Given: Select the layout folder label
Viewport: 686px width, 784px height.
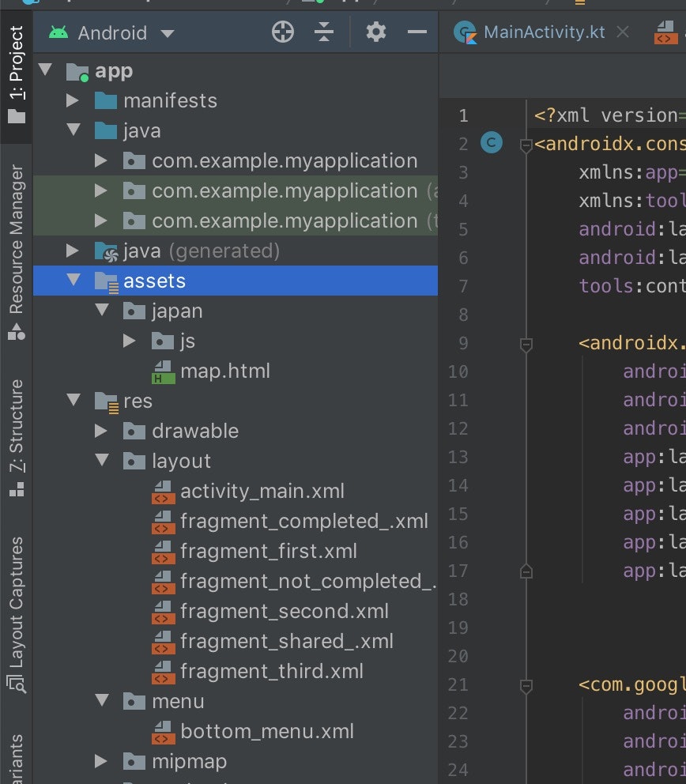Looking at the screenshot, I should click(x=182, y=462).
